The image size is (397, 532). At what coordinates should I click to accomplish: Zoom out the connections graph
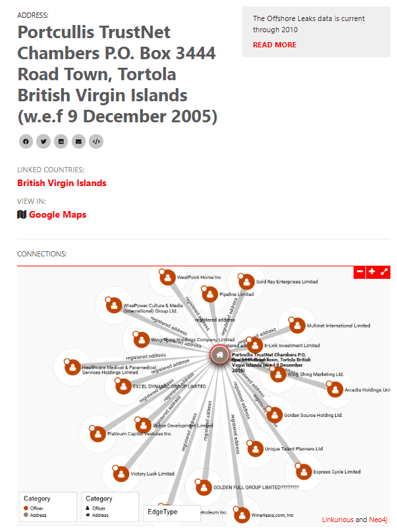[x=359, y=272]
